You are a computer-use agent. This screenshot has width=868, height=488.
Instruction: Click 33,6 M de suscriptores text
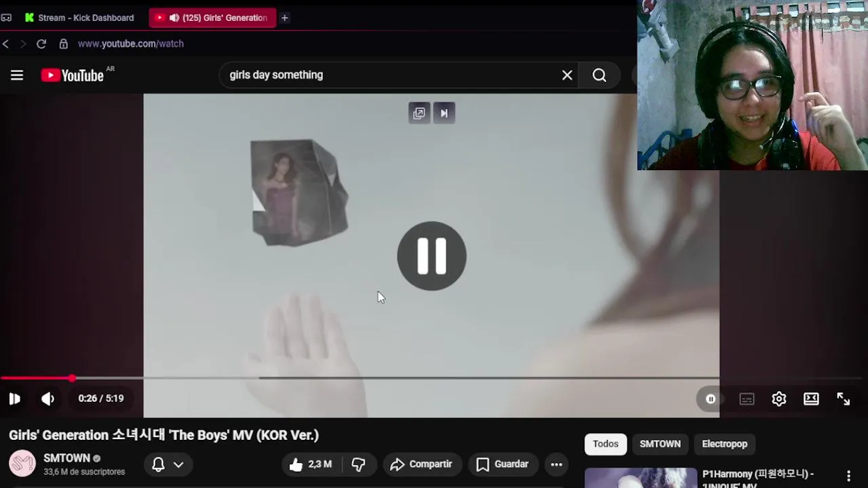[x=84, y=472]
